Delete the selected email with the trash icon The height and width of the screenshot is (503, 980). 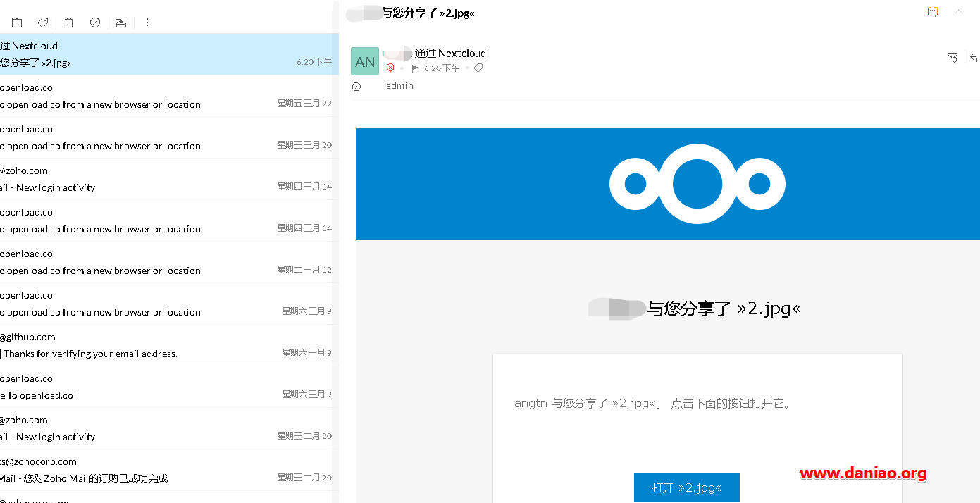click(69, 23)
